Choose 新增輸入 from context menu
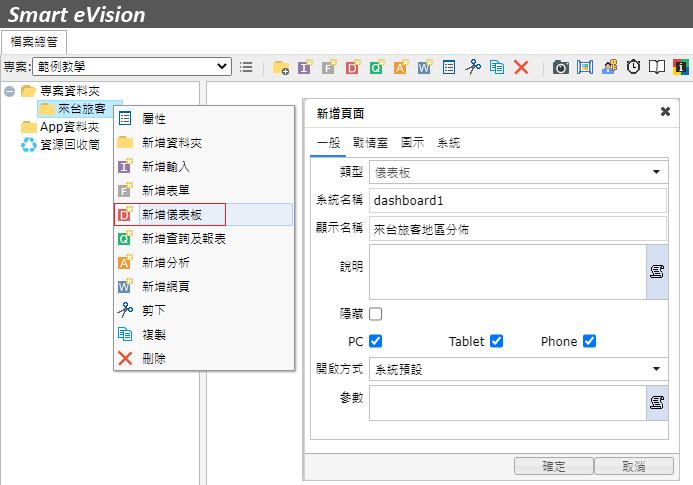 pyautogui.click(x=204, y=167)
